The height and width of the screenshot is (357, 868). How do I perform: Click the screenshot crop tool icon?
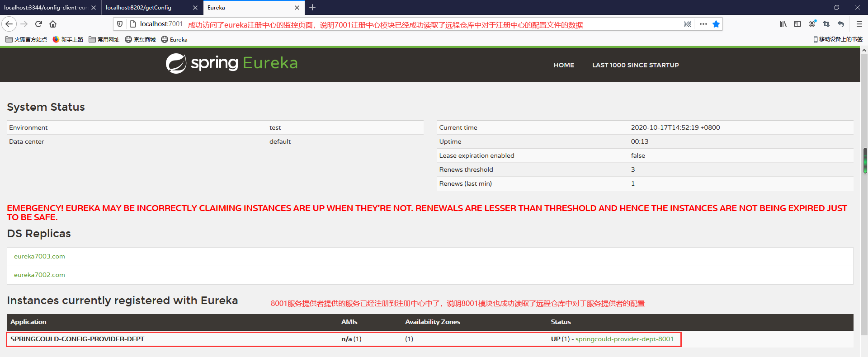(x=826, y=24)
